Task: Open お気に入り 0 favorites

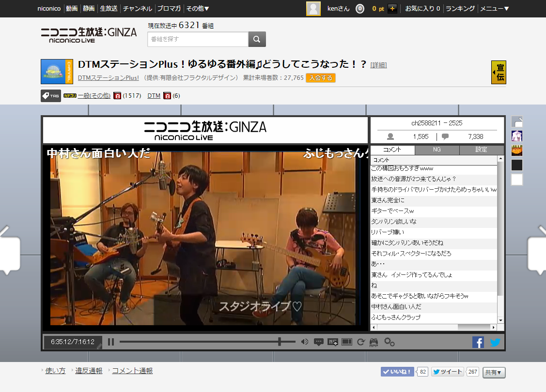Action: [422, 9]
